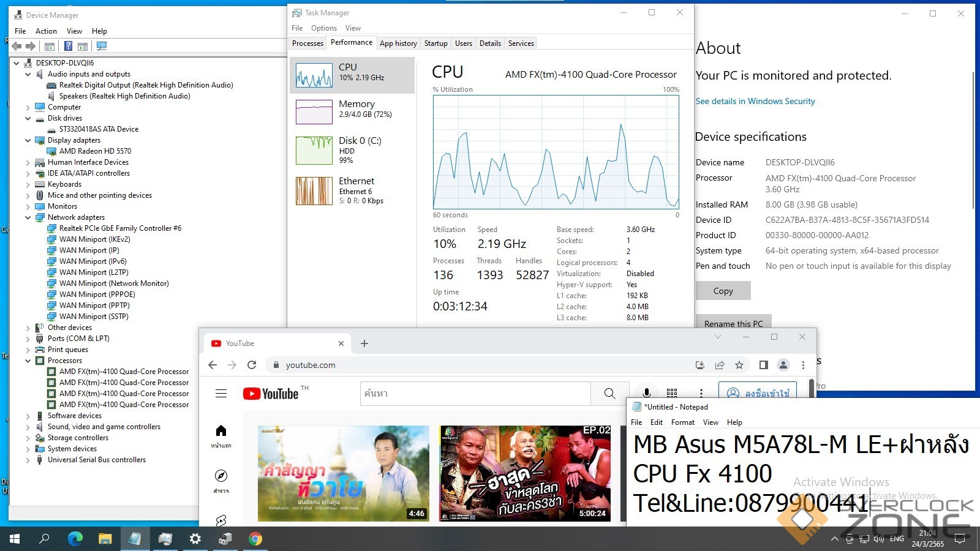Click the YouTube logo
980x551 pixels.
click(x=271, y=394)
